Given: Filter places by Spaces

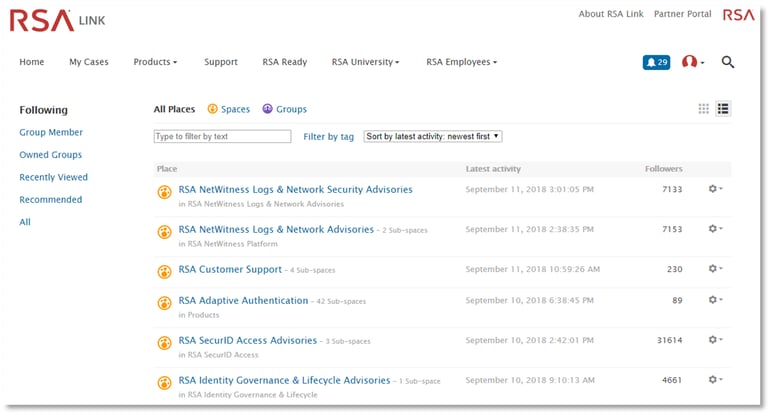Looking at the screenshot, I should [x=228, y=109].
